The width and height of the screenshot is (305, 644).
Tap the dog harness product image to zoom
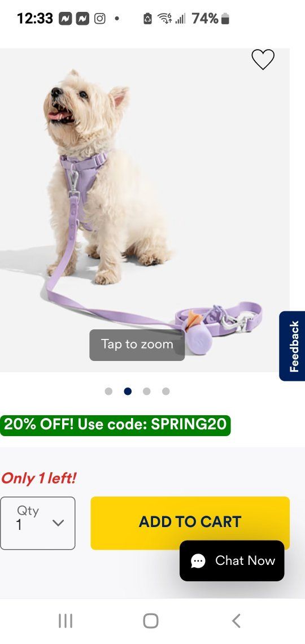pyautogui.click(x=145, y=210)
